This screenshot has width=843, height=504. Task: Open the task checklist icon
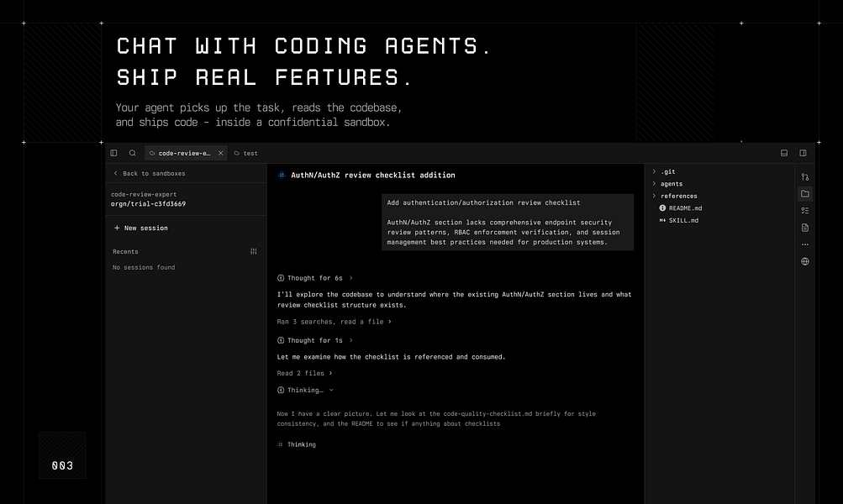pyautogui.click(x=805, y=211)
